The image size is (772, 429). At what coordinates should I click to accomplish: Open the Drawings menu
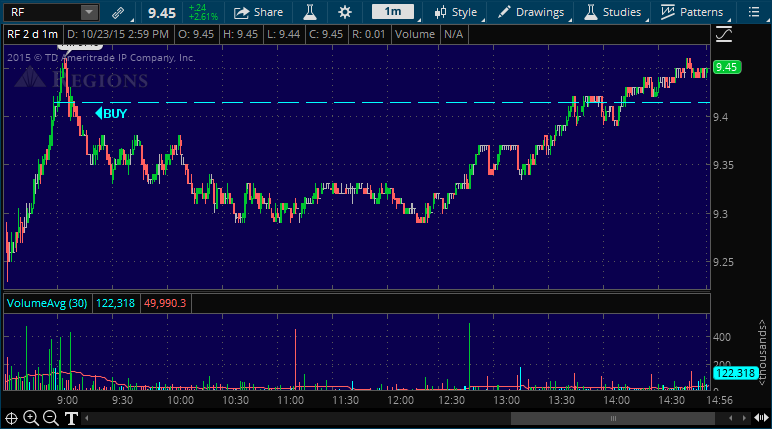point(531,12)
